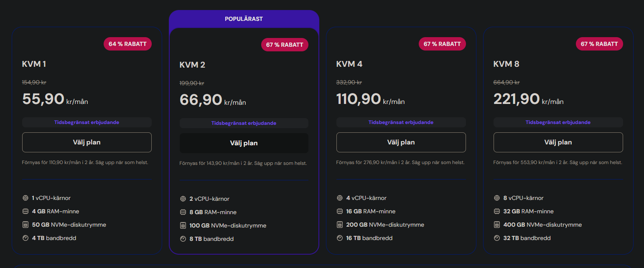Click the 67 % RABATT badge on KVM 4

[442, 44]
